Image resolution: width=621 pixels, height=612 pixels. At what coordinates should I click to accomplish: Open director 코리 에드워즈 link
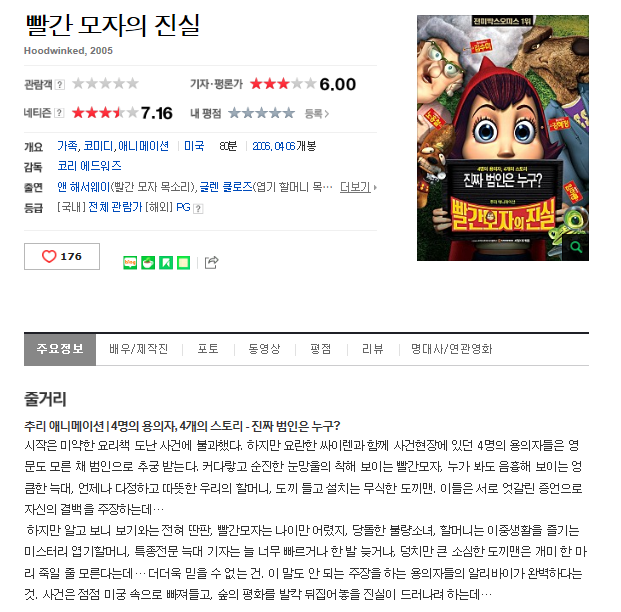point(90,166)
